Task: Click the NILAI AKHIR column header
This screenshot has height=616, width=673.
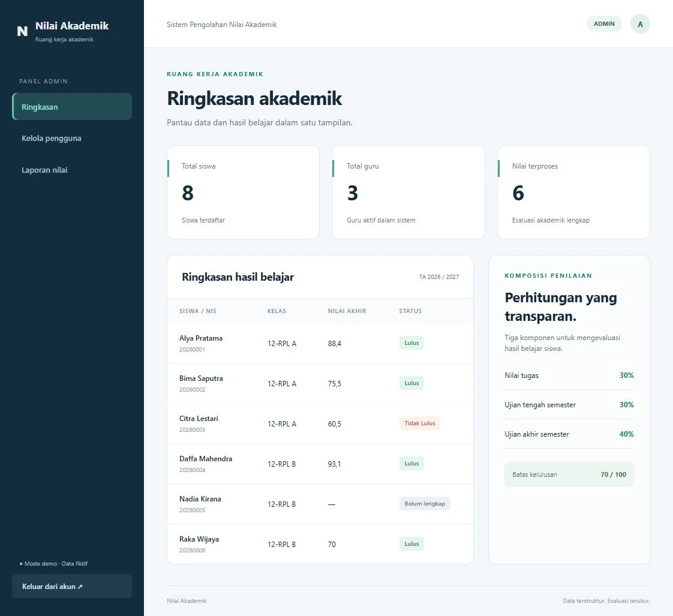Action: [347, 311]
